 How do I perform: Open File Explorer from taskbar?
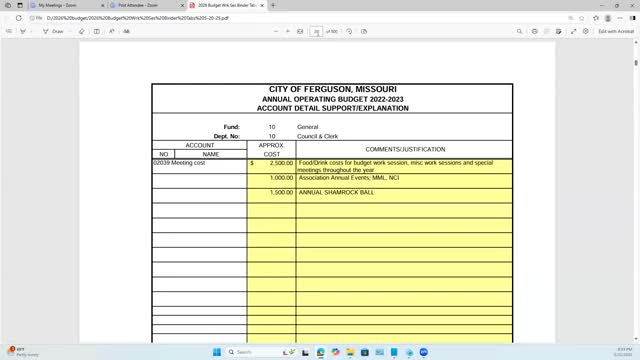tap(350, 352)
